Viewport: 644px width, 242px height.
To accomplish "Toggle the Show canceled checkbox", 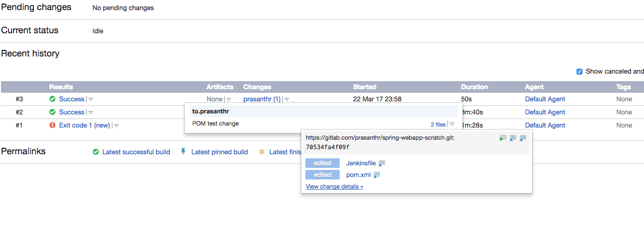I will point(579,72).
